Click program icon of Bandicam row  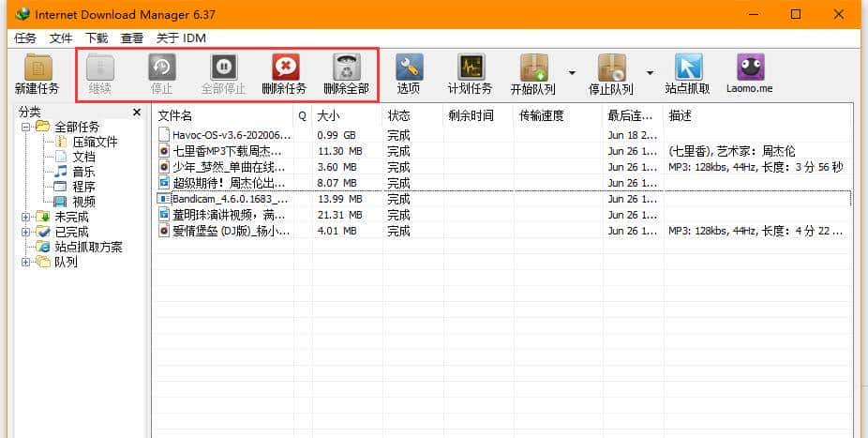click(x=163, y=198)
